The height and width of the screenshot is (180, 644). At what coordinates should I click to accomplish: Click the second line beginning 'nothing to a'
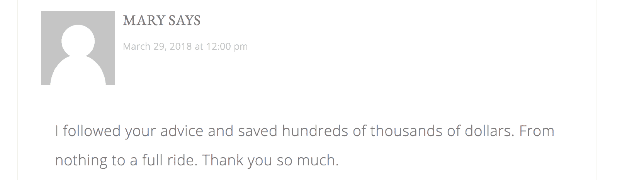197,160
